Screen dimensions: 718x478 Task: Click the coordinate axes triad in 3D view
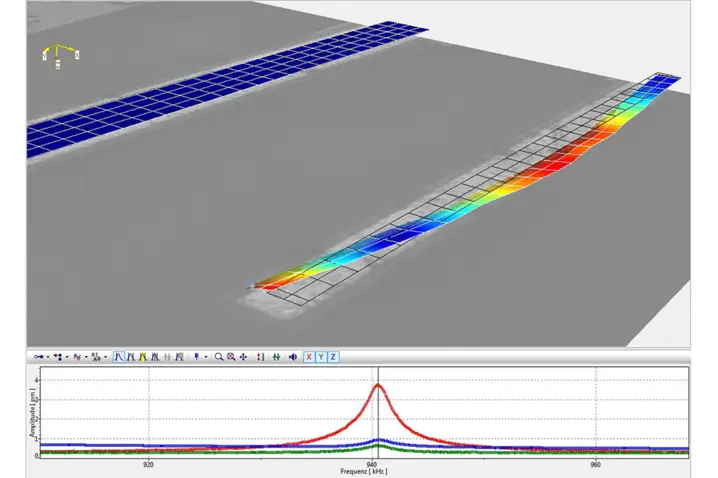[60, 55]
